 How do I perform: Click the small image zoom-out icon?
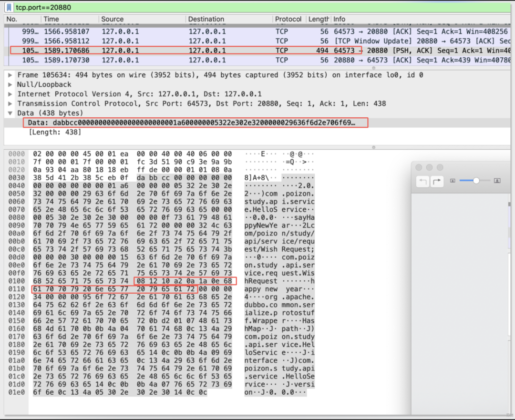(x=453, y=181)
